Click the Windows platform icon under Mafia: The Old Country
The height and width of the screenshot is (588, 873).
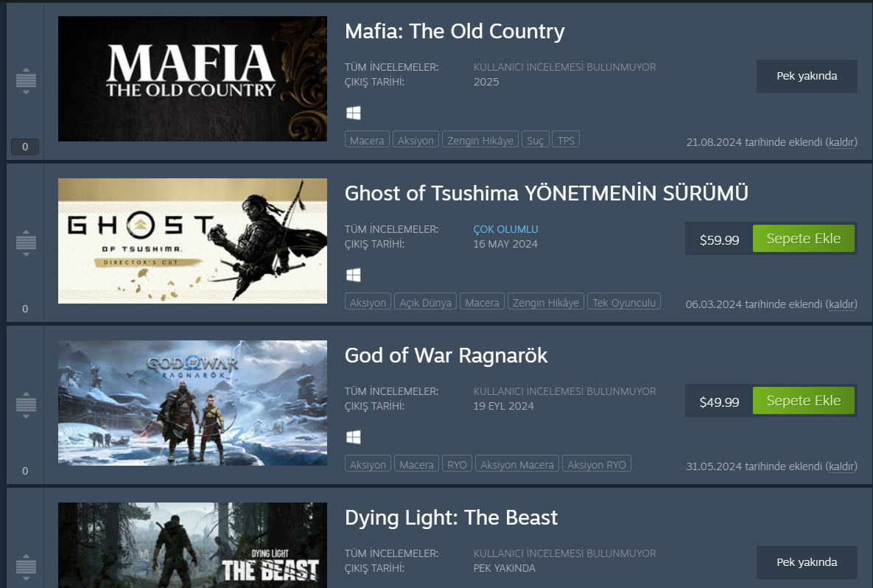tap(353, 113)
